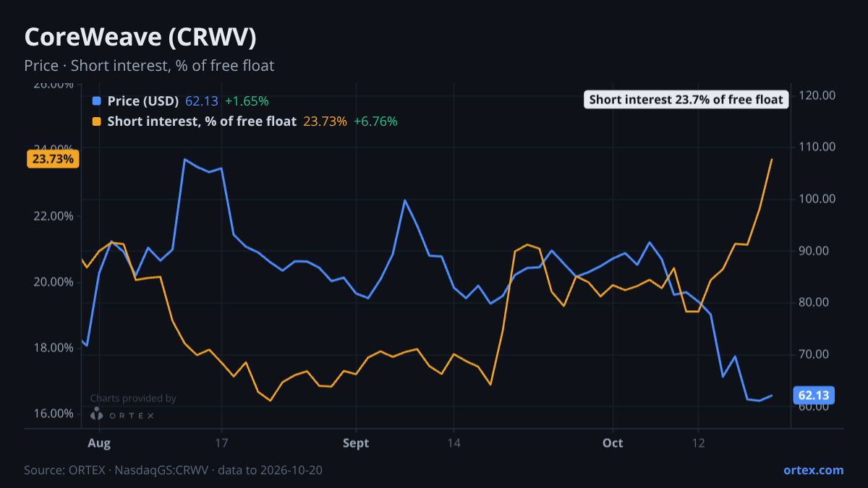868x488 pixels.
Task: Click the Aug x-axis label
Action: coord(99,442)
